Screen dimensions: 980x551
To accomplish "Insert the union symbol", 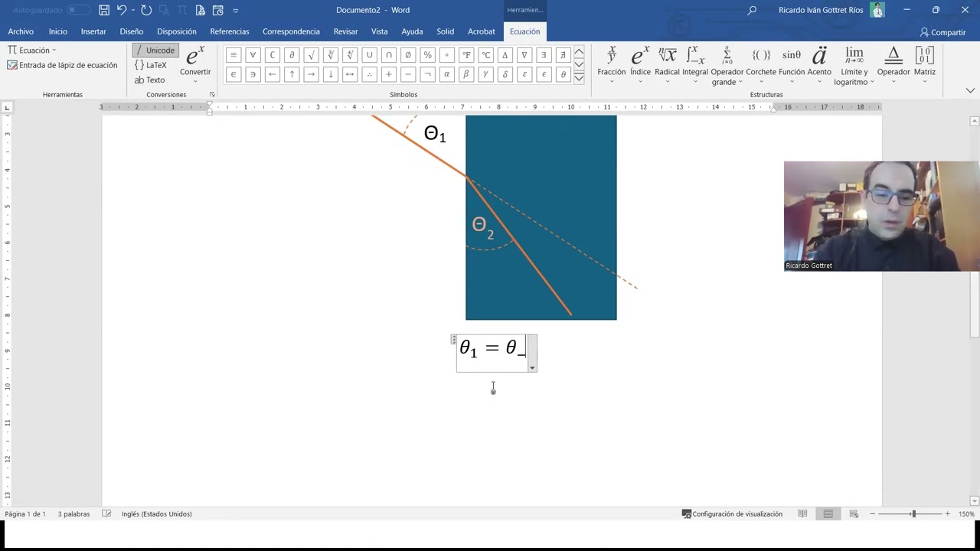I will point(369,55).
